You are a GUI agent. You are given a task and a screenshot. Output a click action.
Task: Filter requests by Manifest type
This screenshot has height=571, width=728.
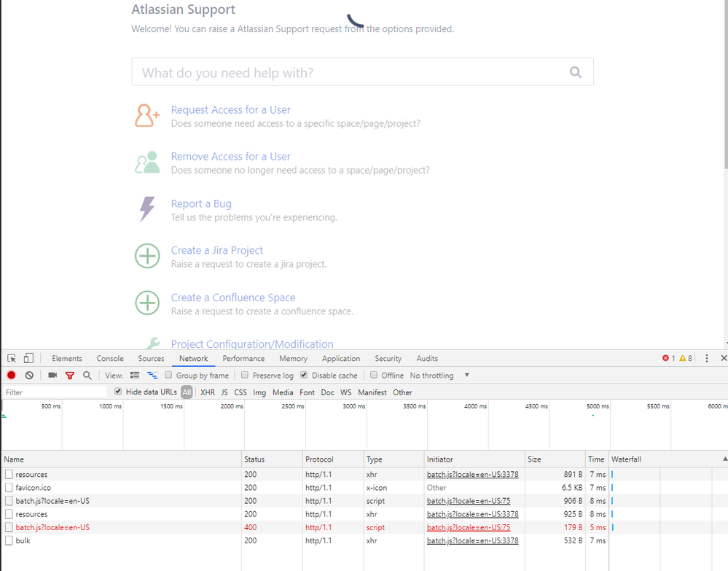(x=372, y=392)
